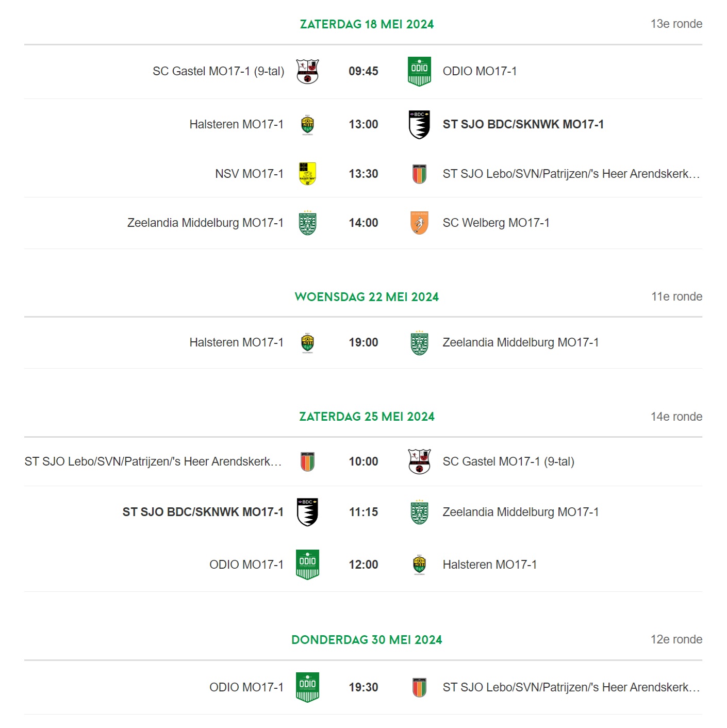Image resolution: width=727 pixels, height=728 pixels.
Task: Click yellow NSV club crest
Action: (307, 174)
